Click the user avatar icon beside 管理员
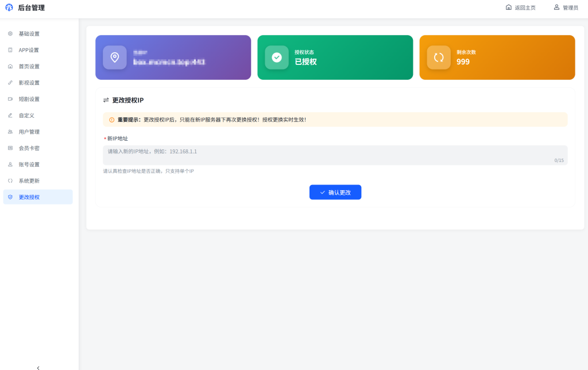The height and width of the screenshot is (370, 588). [x=556, y=7]
